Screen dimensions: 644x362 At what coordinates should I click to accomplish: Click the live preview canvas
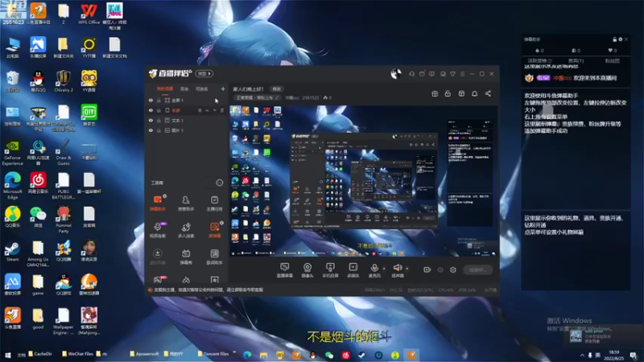coord(364,181)
